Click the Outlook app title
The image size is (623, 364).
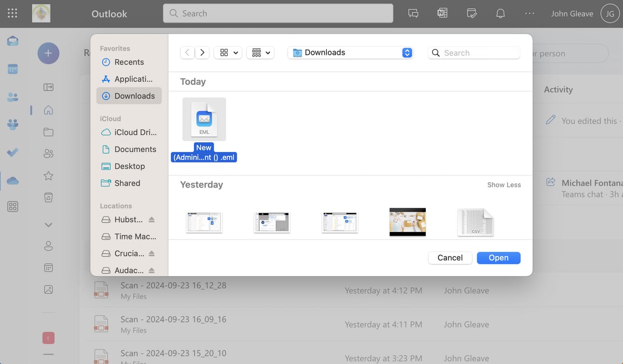[x=109, y=13]
